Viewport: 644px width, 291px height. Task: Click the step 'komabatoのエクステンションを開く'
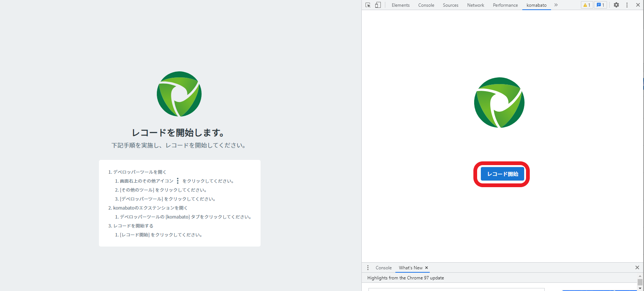(150, 208)
